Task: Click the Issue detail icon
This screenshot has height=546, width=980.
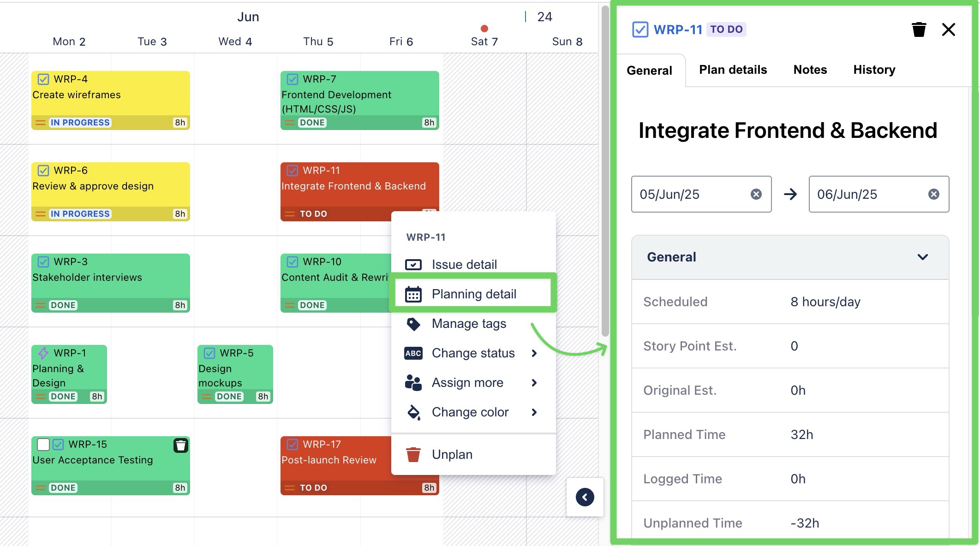Action: (414, 264)
